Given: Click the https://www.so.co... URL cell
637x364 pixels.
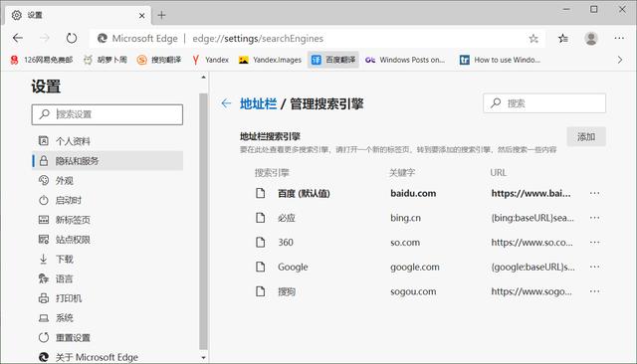Looking at the screenshot, I should [x=531, y=243].
